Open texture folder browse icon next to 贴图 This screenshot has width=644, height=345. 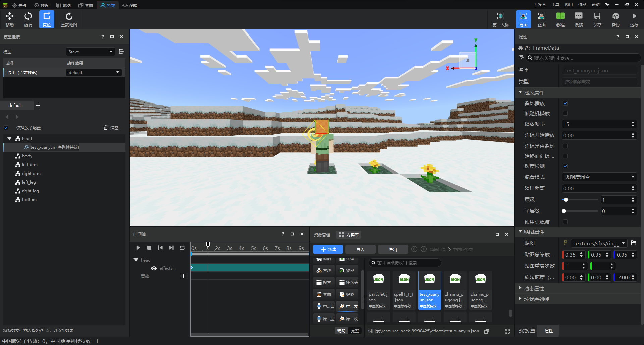click(x=634, y=243)
